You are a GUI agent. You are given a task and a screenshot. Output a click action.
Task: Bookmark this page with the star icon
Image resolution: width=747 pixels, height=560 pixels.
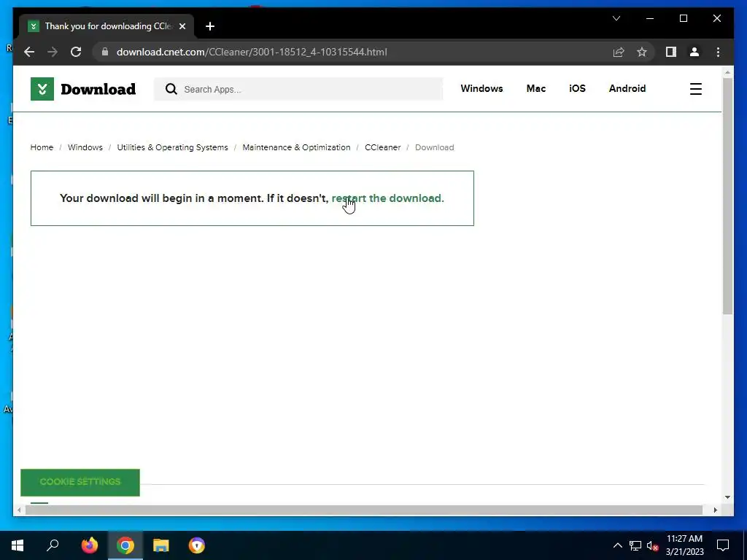pos(642,52)
